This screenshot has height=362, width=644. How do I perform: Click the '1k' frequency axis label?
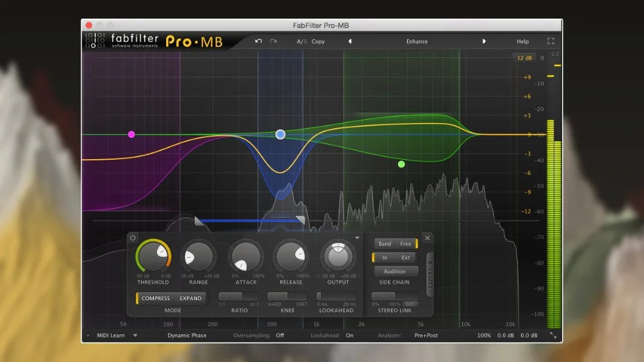(x=316, y=324)
